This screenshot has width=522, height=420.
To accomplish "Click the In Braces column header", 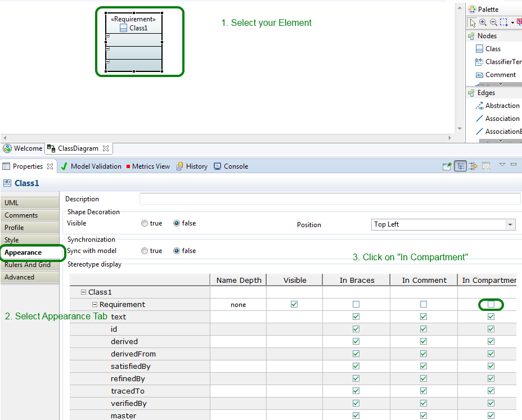I will tap(357, 280).
